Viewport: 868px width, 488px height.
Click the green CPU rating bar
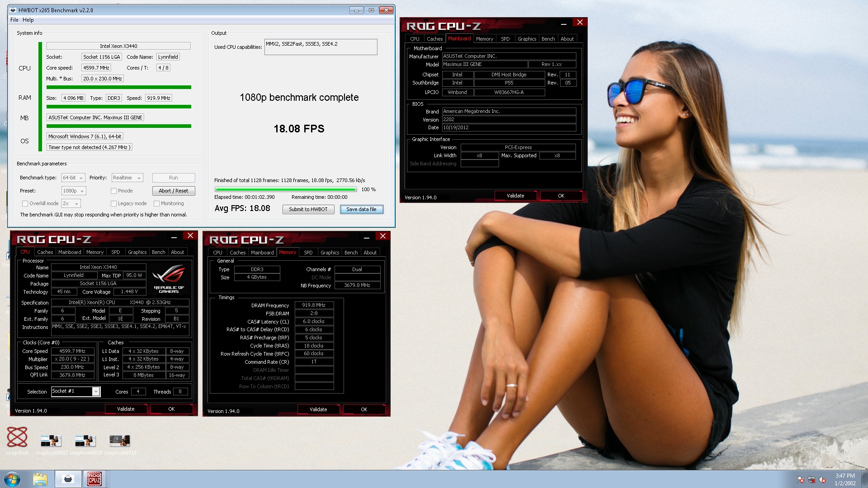pyautogui.click(x=119, y=87)
